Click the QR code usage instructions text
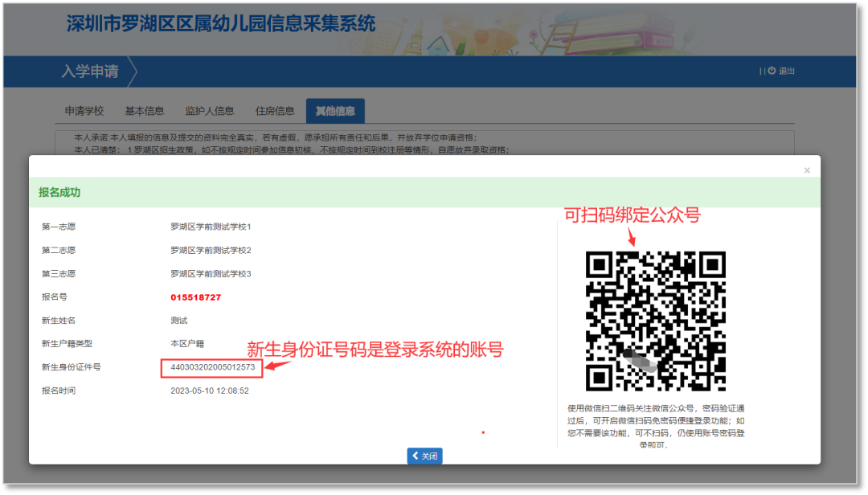The width and height of the screenshot is (868, 495). [656, 427]
